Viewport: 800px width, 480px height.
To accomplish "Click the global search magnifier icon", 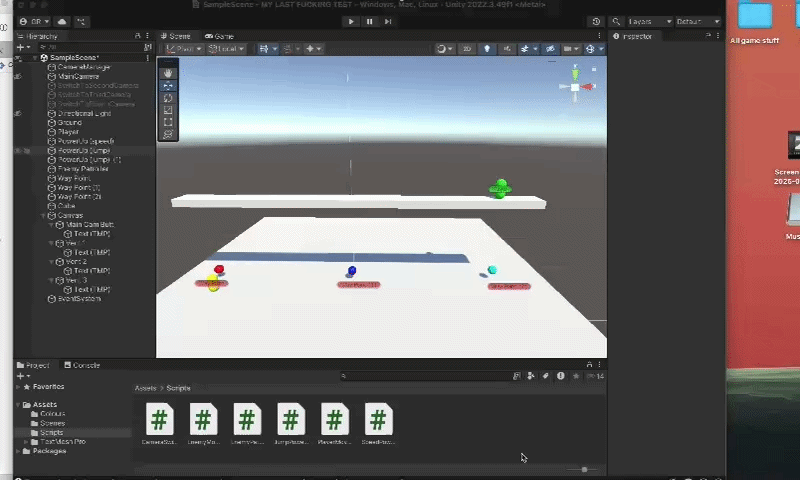I will [x=616, y=21].
